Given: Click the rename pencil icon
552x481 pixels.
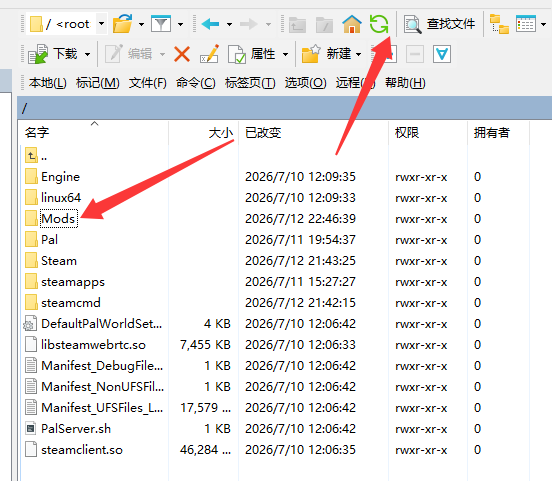Looking at the screenshot, I should click(x=209, y=54).
